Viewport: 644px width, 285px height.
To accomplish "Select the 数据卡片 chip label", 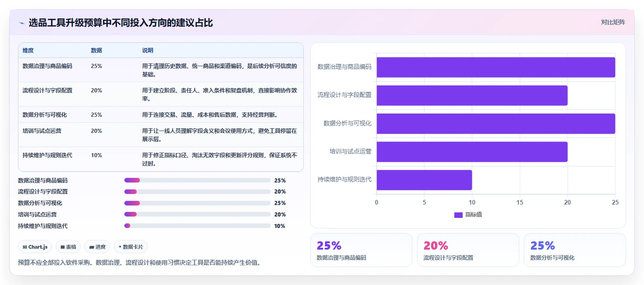I will pos(133,247).
